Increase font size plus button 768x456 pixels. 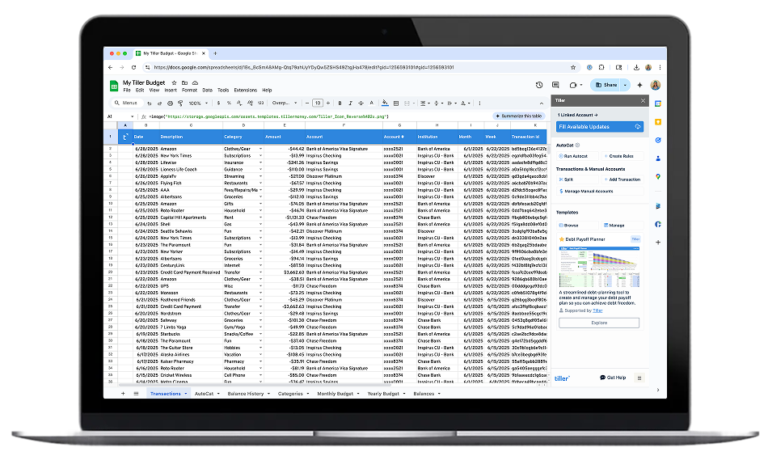[328, 103]
